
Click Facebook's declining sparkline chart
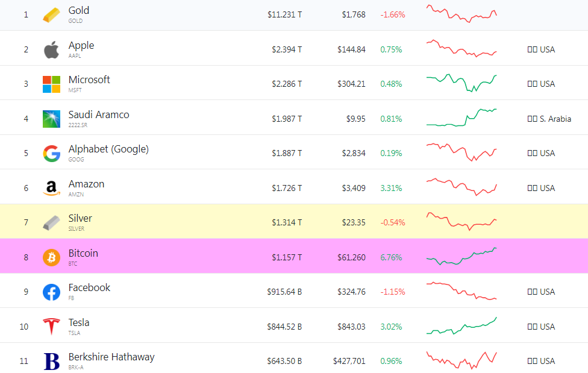tap(461, 291)
